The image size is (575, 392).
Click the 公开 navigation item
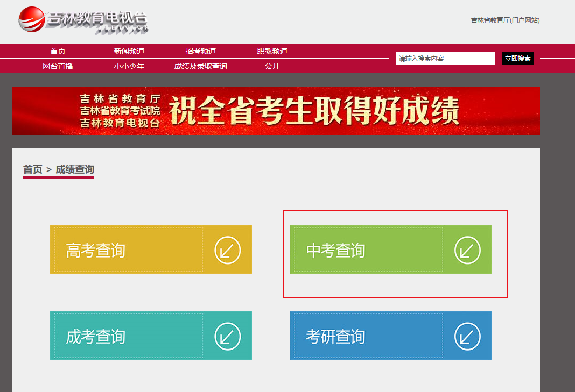(x=272, y=66)
